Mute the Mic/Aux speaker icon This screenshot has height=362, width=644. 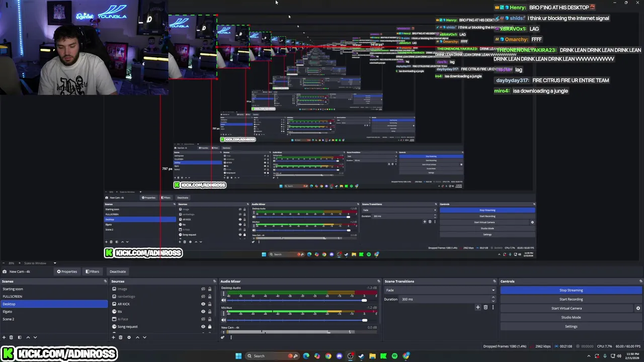[x=224, y=320]
